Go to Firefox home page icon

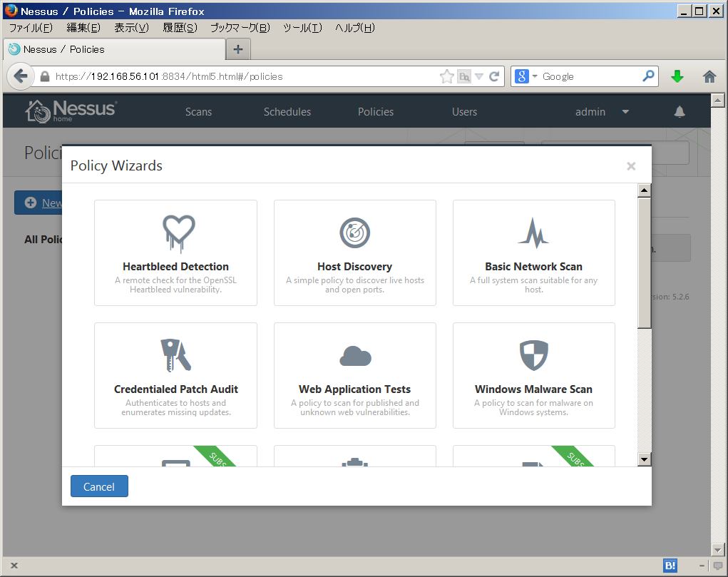[x=709, y=76]
